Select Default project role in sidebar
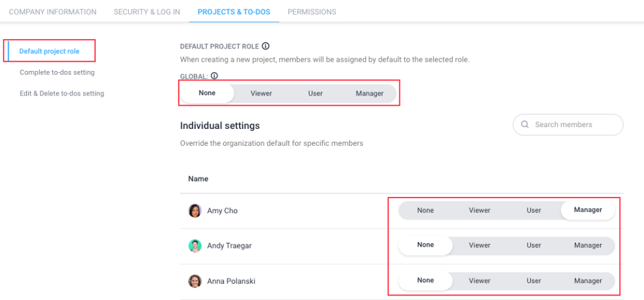The width and height of the screenshot is (644, 300). 49,52
